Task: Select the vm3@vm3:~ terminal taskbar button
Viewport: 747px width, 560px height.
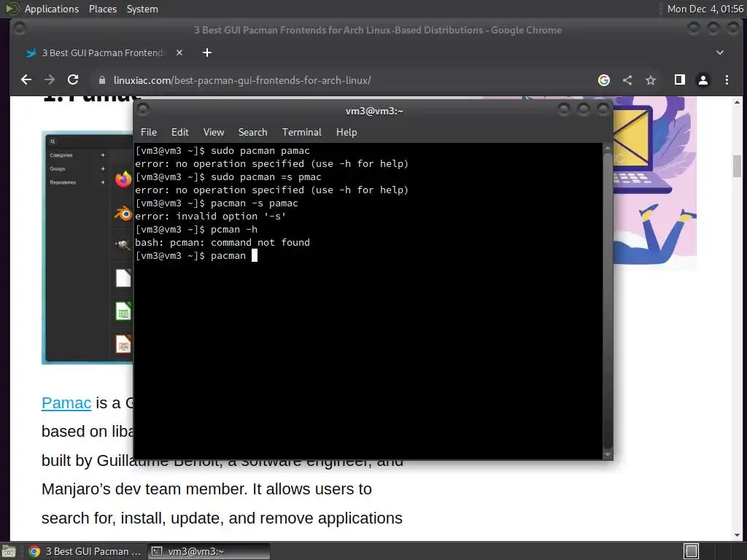Action: pyautogui.click(x=209, y=551)
